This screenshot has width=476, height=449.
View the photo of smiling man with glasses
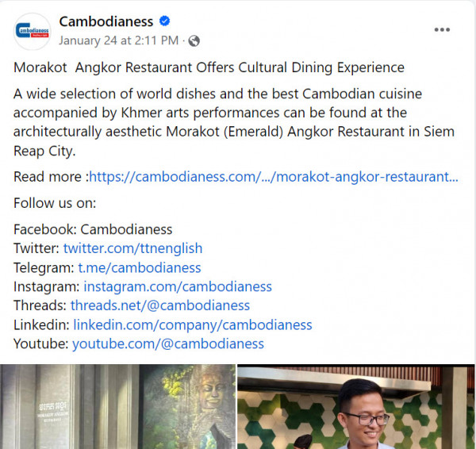(x=356, y=406)
